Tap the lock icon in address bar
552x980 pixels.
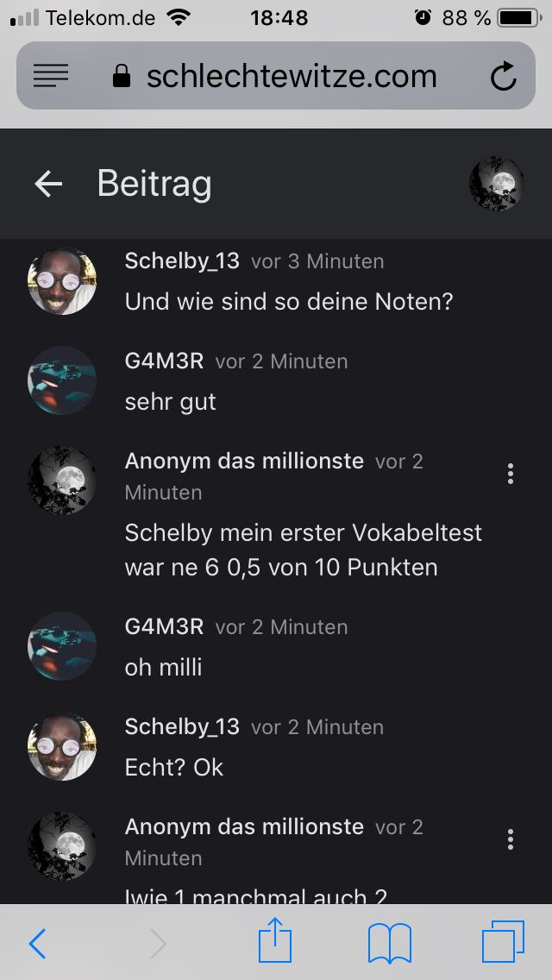pos(122,76)
